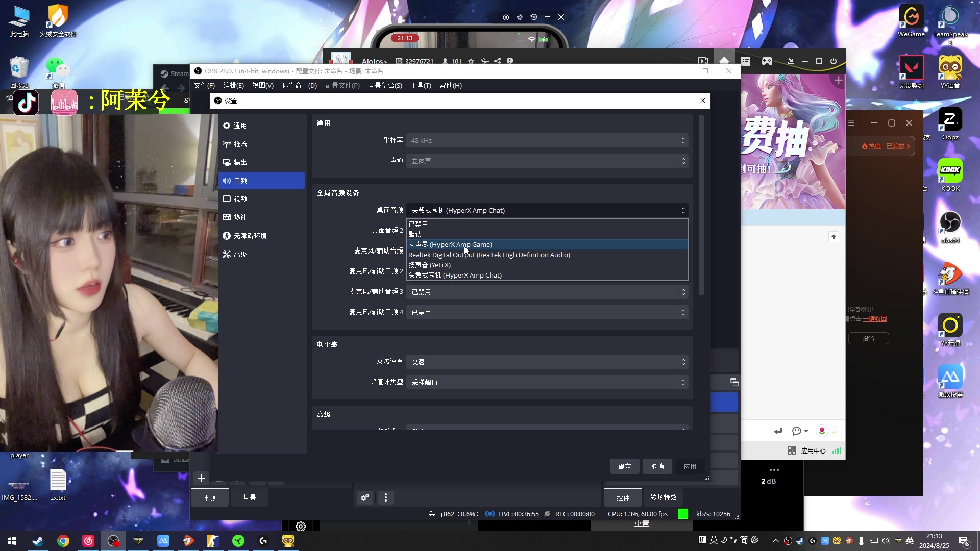
Task: Open the bilibili icon on desktop overlay
Action: (x=64, y=103)
